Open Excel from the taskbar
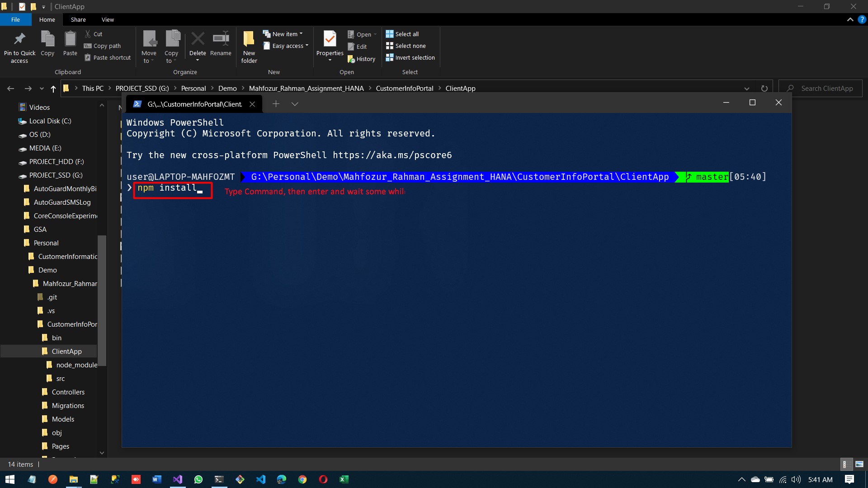 point(344,479)
